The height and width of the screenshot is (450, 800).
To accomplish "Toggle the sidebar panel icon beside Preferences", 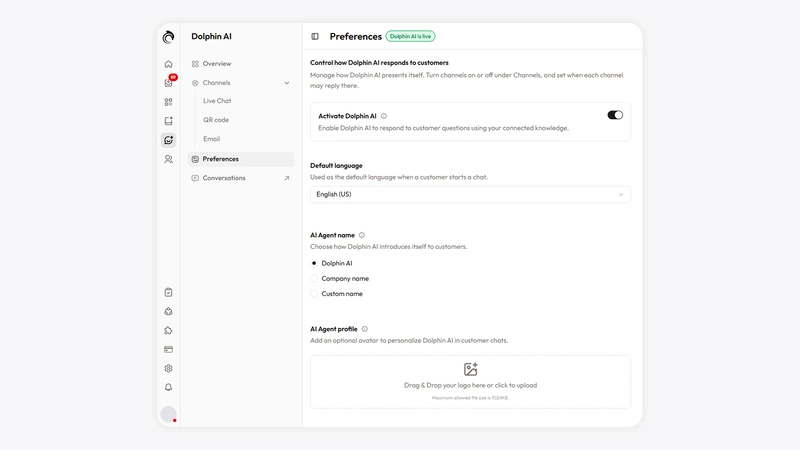I will tap(315, 36).
